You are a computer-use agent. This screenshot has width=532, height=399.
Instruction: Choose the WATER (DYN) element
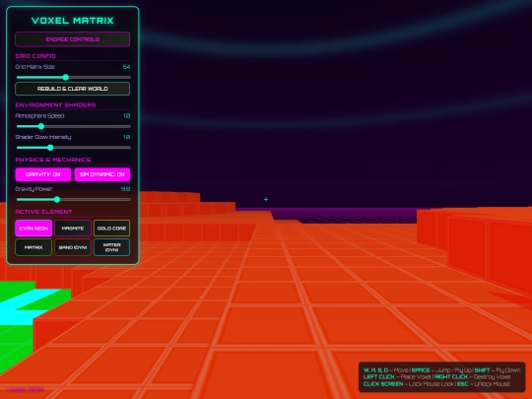click(x=111, y=247)
